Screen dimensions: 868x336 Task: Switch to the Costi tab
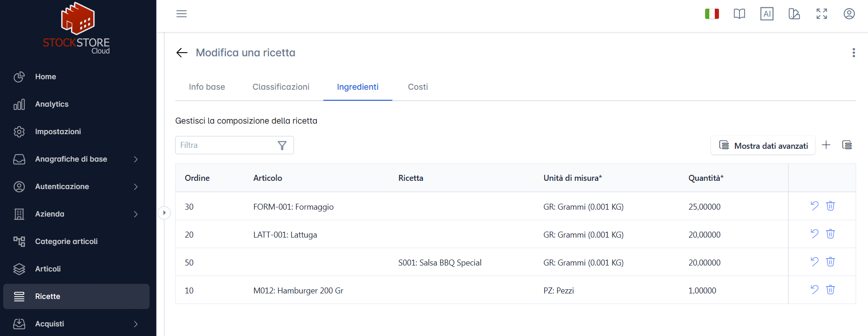click(418, 87)
